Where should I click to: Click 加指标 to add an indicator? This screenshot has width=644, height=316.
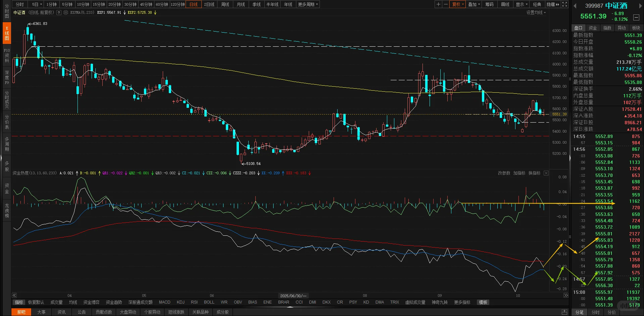pyautogui.click(x=519, y=173)
